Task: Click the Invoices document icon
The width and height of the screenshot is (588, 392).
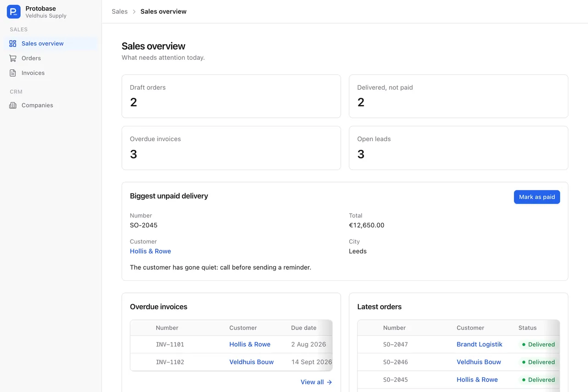Action: (13, 73)
